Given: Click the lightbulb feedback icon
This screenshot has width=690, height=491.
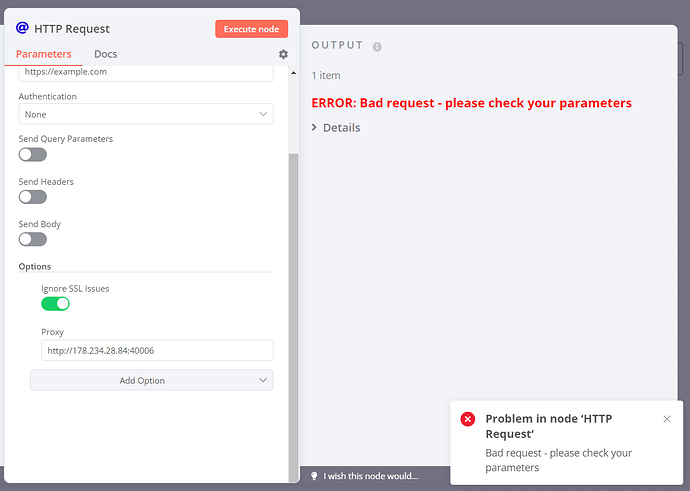Looking at the screenshot, I should [x=314, y=476].
